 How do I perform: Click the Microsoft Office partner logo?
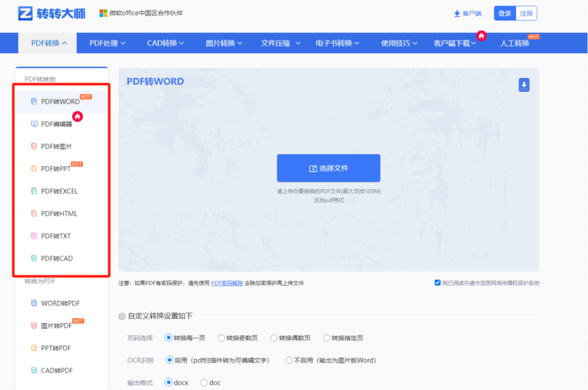(x=103, y=13)
